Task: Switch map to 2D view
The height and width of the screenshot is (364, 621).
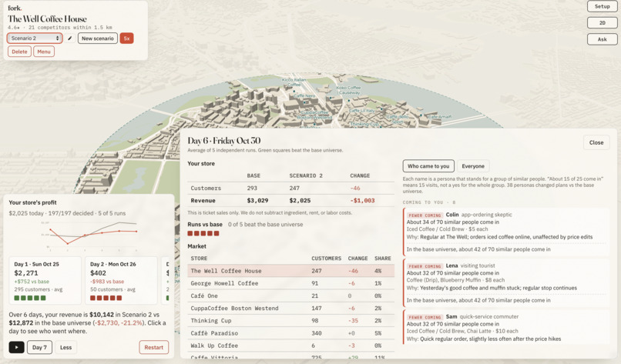Action: point(602,23)
